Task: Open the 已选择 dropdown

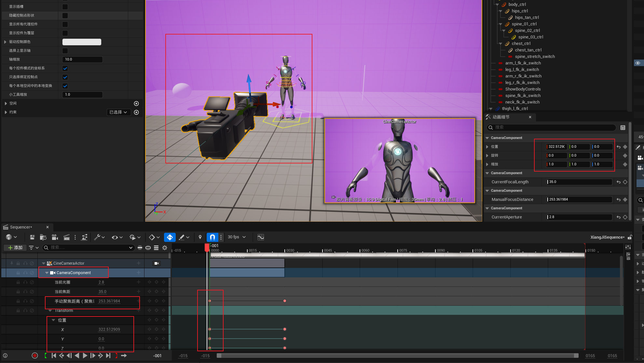Action: pyautogui.click(x=118, y=112)
